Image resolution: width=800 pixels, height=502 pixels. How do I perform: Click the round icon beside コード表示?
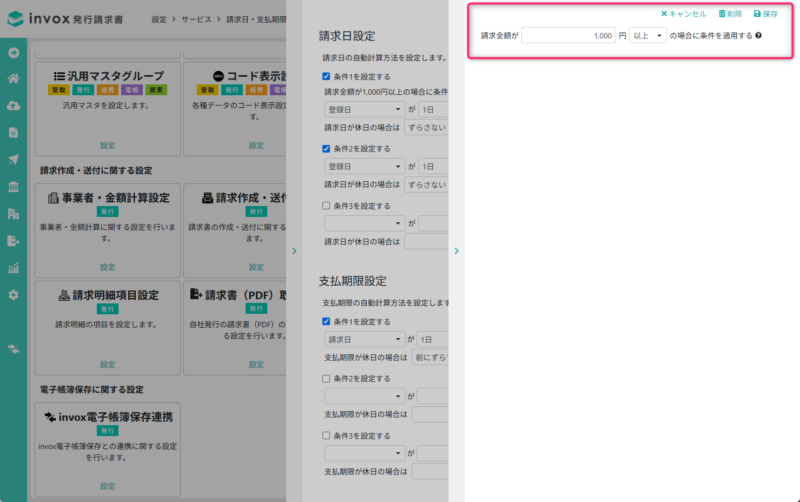218,76
